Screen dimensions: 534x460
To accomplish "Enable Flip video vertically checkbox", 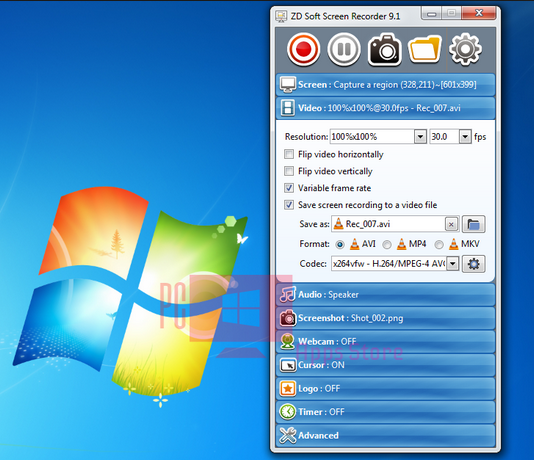I will pos(289,171).
